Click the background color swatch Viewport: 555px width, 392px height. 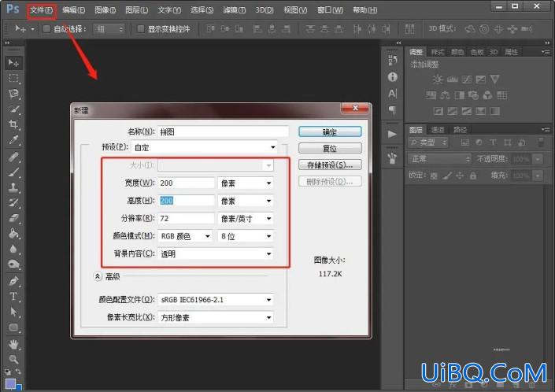pos(19,387)
